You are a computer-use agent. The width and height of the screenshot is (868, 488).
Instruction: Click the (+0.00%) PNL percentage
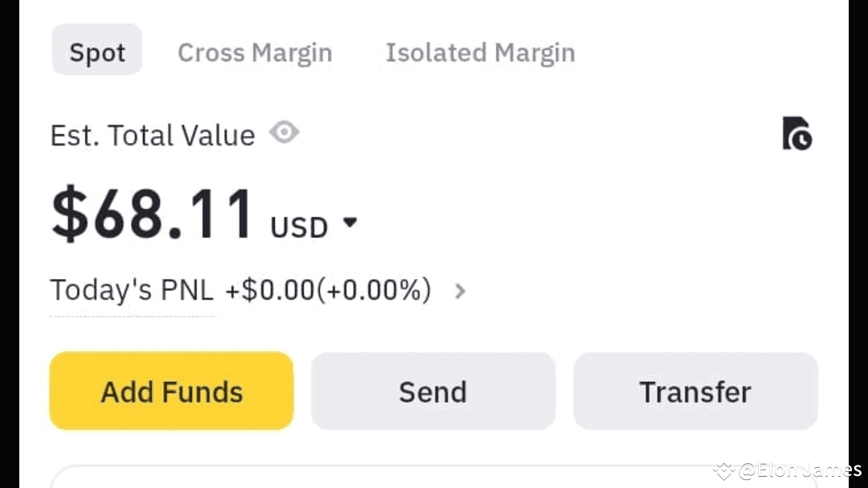click(374, 290)
